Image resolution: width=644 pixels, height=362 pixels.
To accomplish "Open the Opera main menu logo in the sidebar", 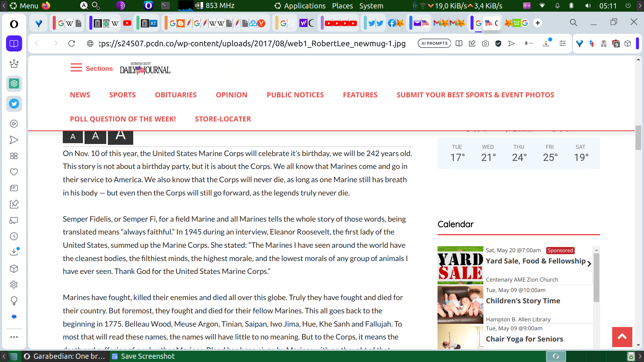I will point(14,24).
